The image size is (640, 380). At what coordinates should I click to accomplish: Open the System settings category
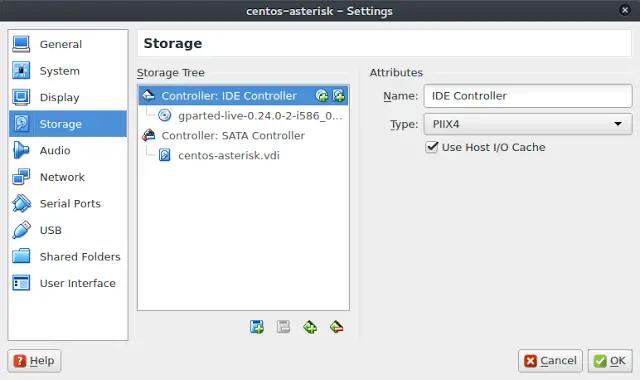pos(68,71)
